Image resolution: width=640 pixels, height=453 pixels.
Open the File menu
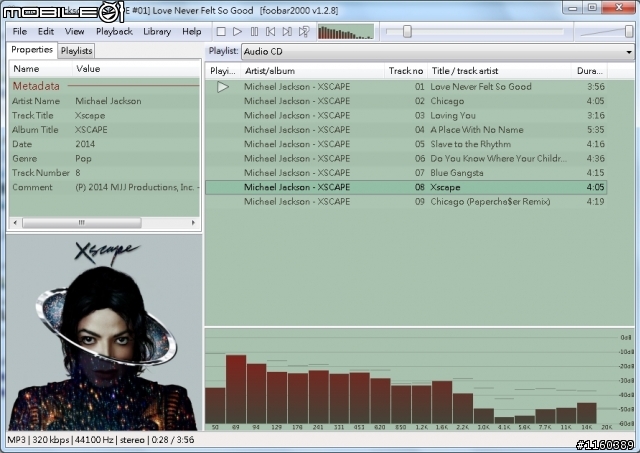20,31
